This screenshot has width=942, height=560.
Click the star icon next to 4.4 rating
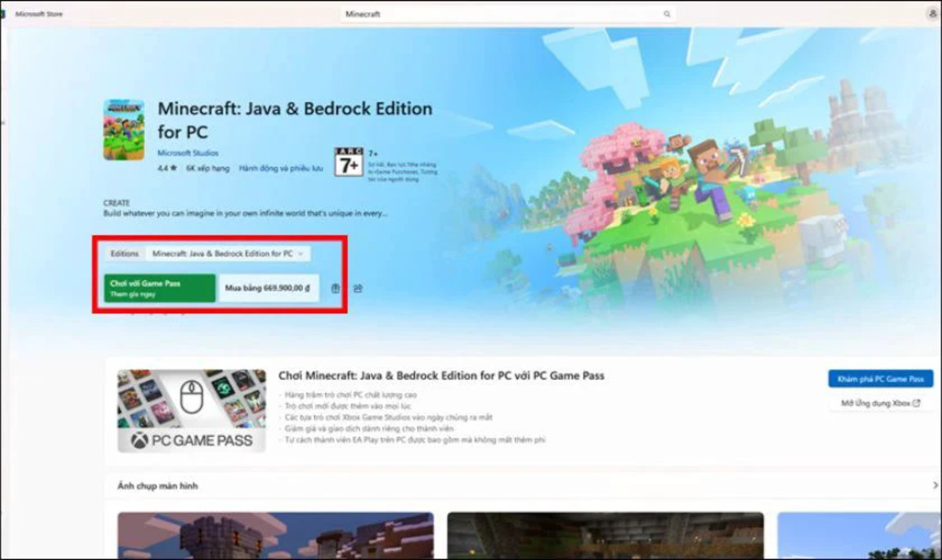[x=173, y=166]
